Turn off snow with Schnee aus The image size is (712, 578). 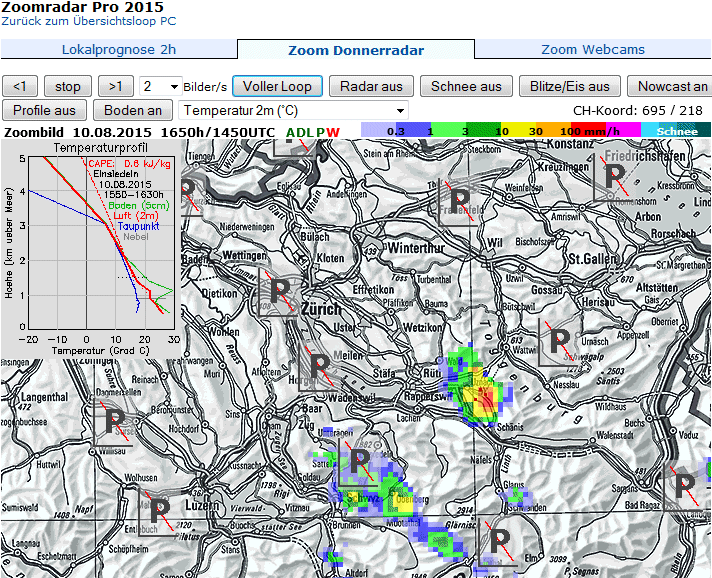(x=466, y=86)
